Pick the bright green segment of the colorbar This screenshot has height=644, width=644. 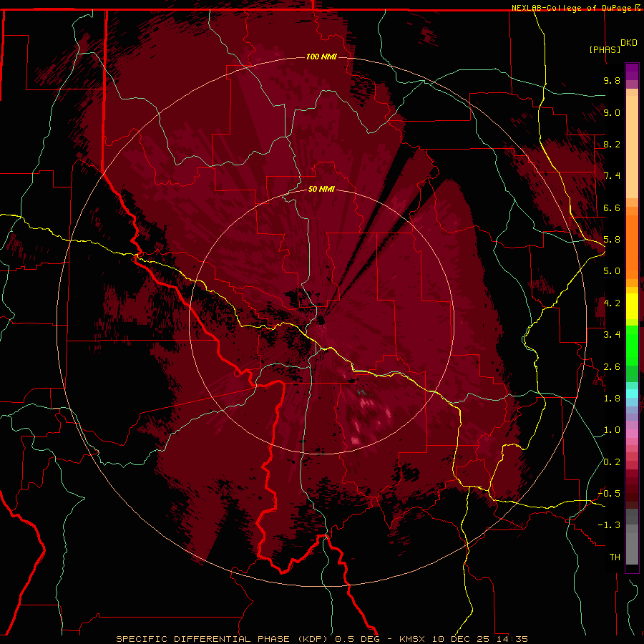click(x=632, y=346)
